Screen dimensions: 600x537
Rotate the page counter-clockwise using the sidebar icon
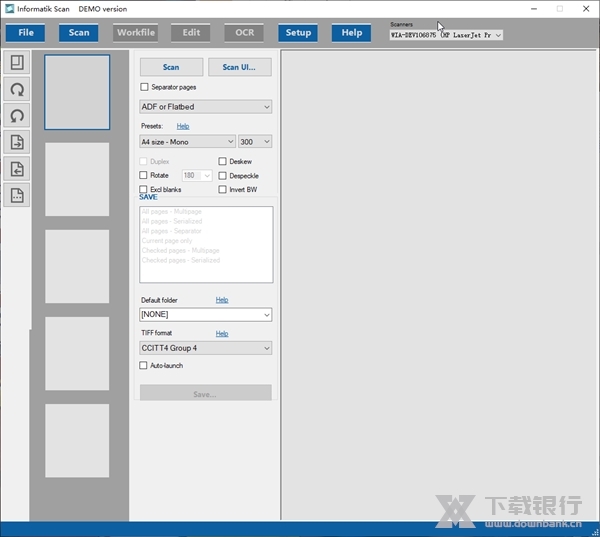point(17,116)
